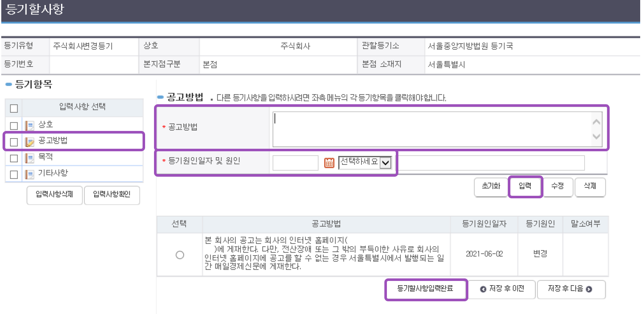Toggle the select-all checkbox above 입력사항 선택 list
This screenshot has height=314, width=644.
tap(13, 108)
